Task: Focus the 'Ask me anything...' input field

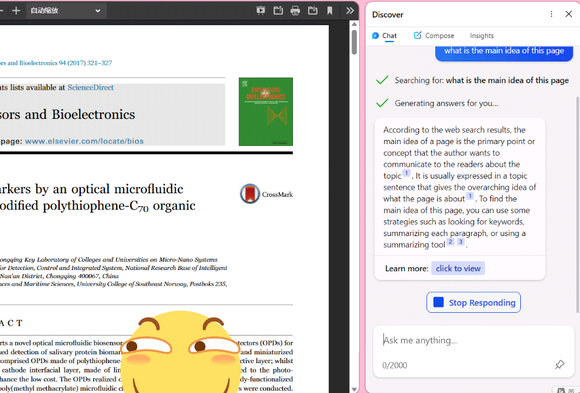Action: (x=473, y=340)
